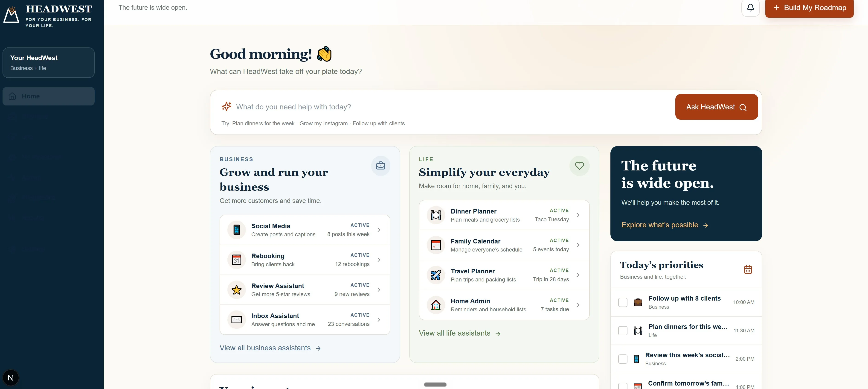Viewport: 868px width, 389px height.
Task: Click the HeadWest mountain logo
Action: tap(12, 15)
